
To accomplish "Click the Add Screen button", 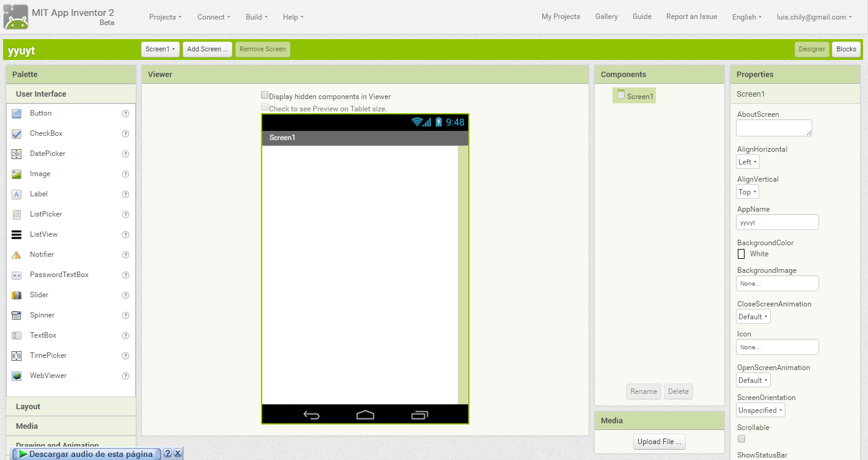I will [207, 49].
